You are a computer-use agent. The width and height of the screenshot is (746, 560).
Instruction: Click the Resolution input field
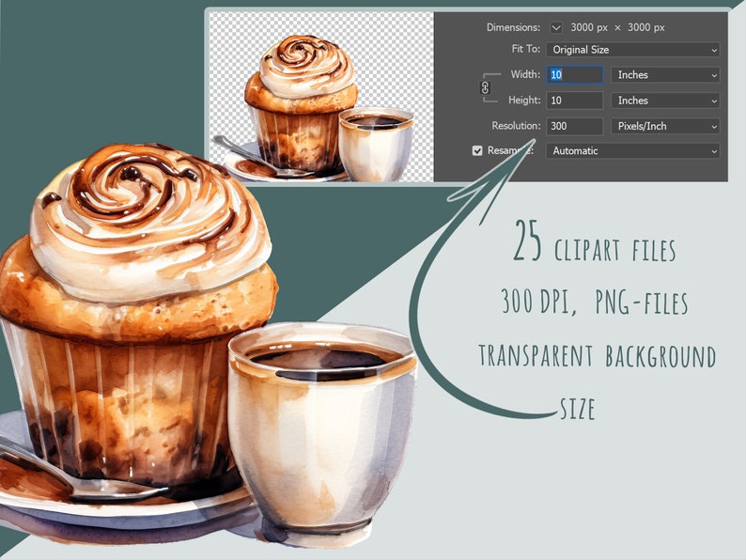[575, 126]
